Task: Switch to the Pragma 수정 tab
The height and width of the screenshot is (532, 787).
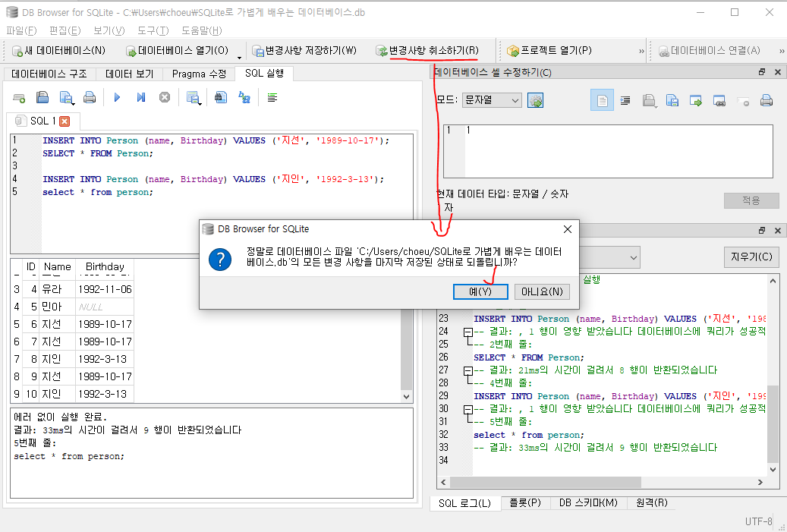Action: pos(200,74)
